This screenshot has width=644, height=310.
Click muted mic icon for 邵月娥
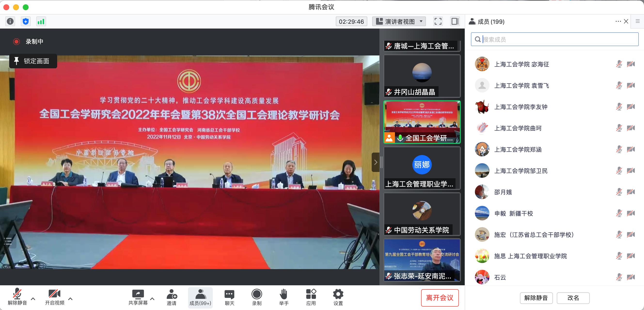click(619, 192)
